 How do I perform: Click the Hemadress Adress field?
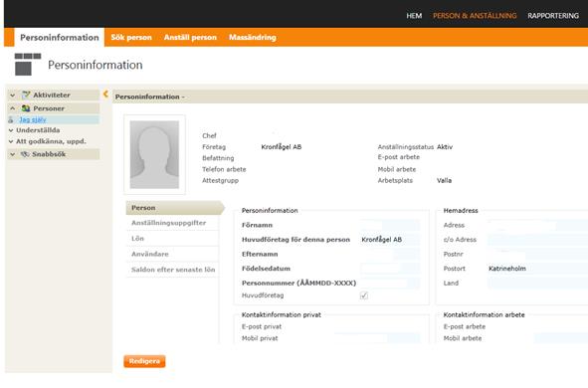point(537,225)
